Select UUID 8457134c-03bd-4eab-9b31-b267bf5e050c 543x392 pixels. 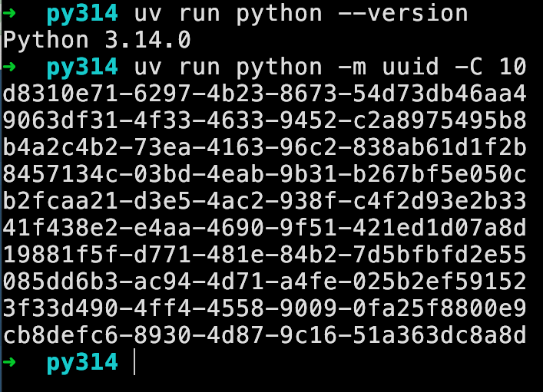pos(264,174)
